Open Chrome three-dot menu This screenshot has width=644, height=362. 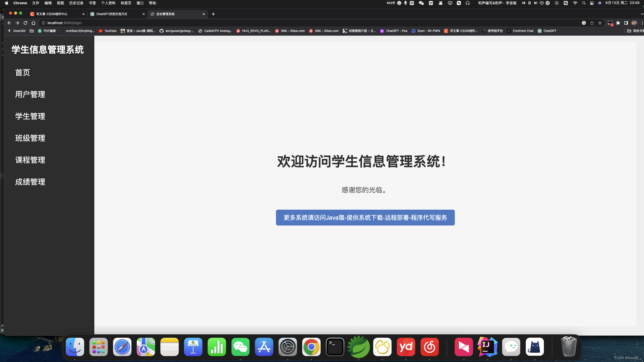[642, 23]
